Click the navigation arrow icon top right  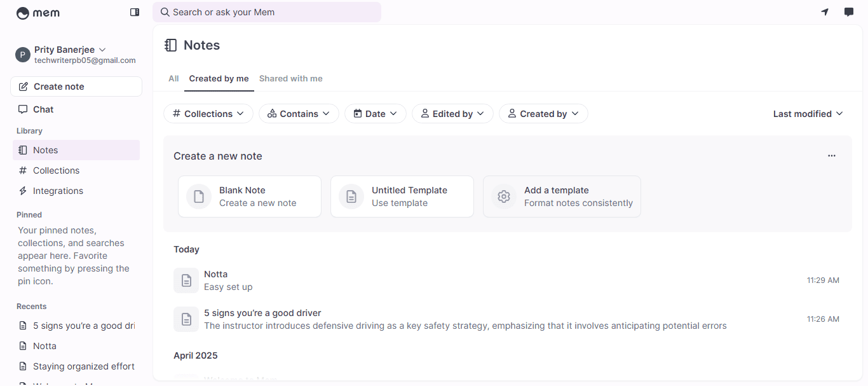point(825,12)
